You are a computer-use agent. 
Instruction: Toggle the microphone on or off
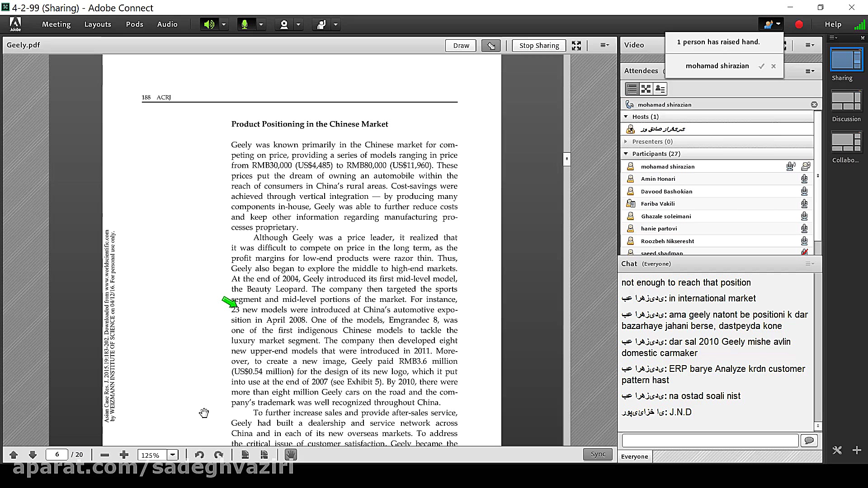tap(245, 24)
